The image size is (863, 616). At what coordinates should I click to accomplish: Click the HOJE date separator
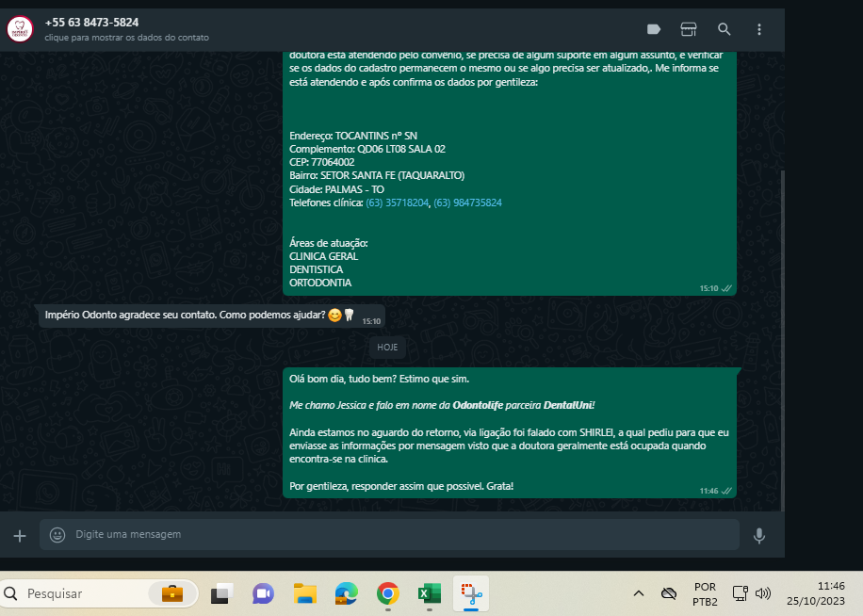[x=387, y=348]
